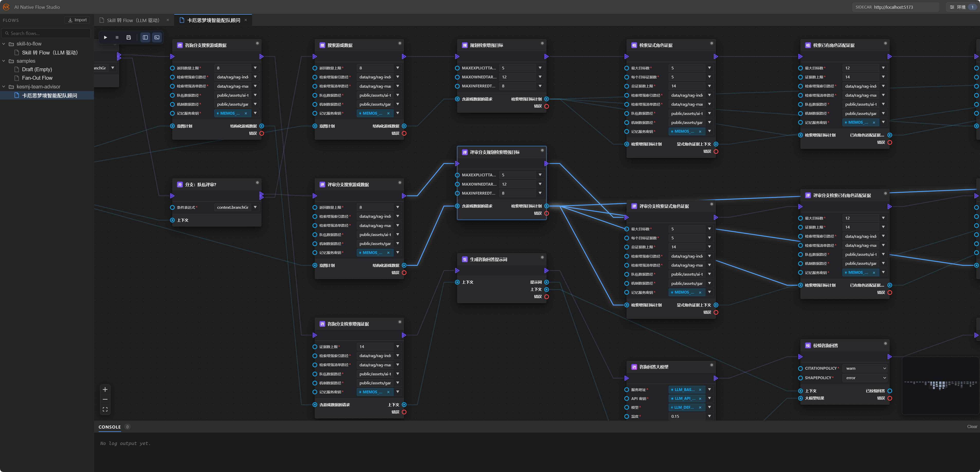The image size is (980, 472).
Task: Remove the LLM_API key variable tag
Action: (x=700, y=398)
